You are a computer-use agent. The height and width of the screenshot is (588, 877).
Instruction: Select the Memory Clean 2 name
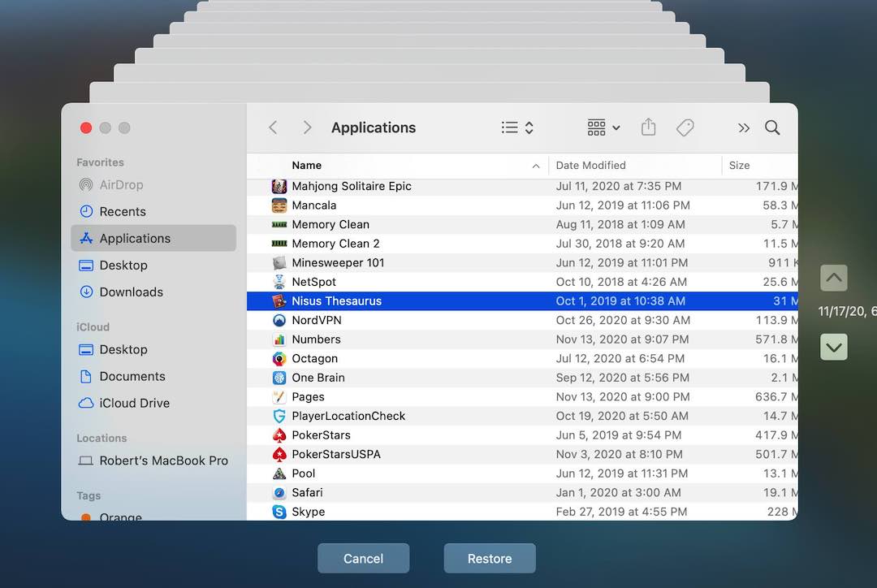(x=335, y=244)
